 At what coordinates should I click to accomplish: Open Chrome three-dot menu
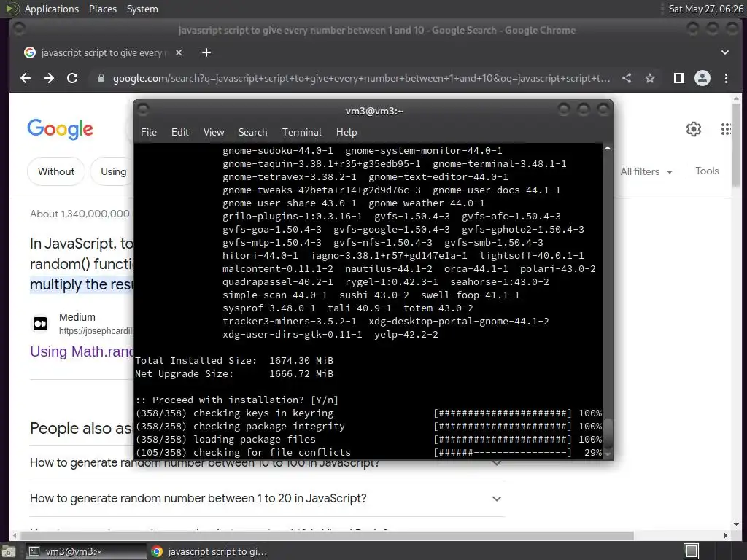[726, 78]
